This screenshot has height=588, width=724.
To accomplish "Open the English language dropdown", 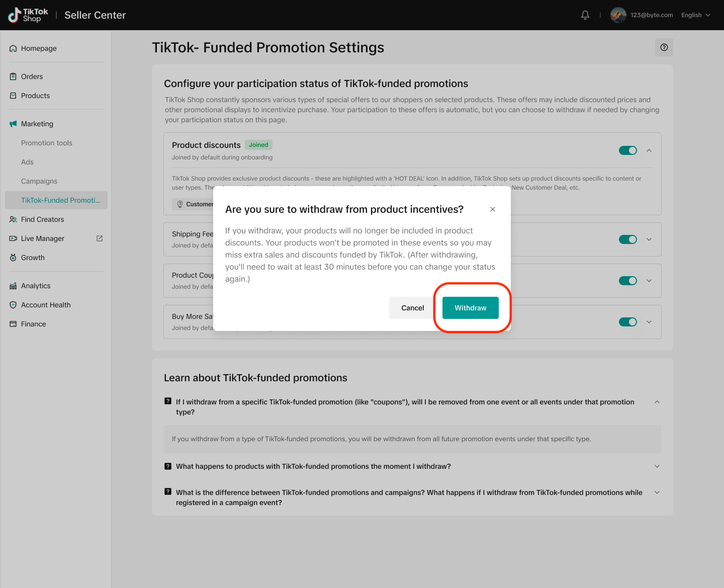I will coord(695,15).
